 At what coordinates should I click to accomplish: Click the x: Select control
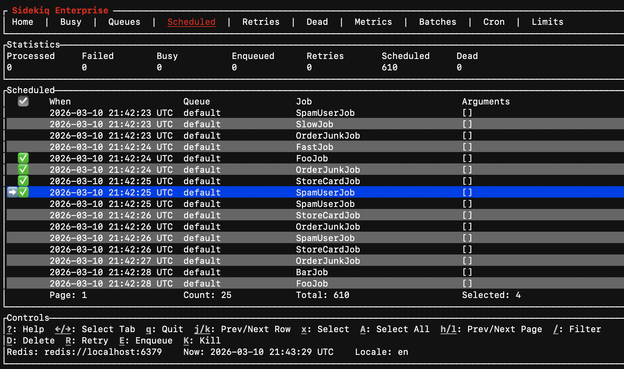325,329
